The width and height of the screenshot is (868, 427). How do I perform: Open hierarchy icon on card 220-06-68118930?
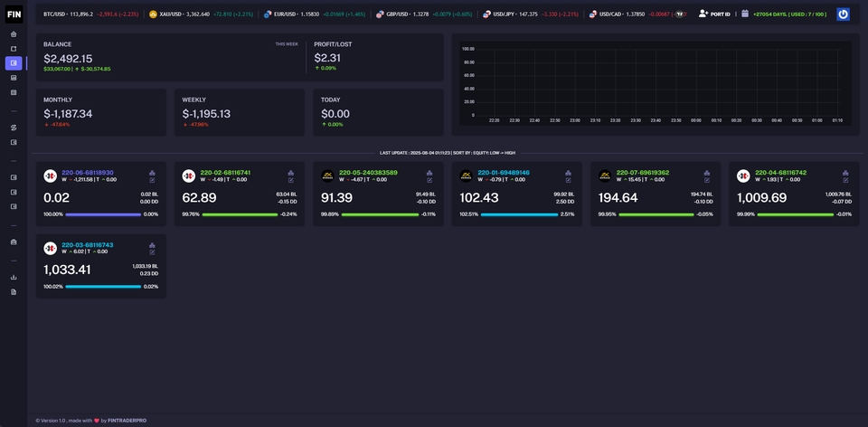(x=152, y=174)
